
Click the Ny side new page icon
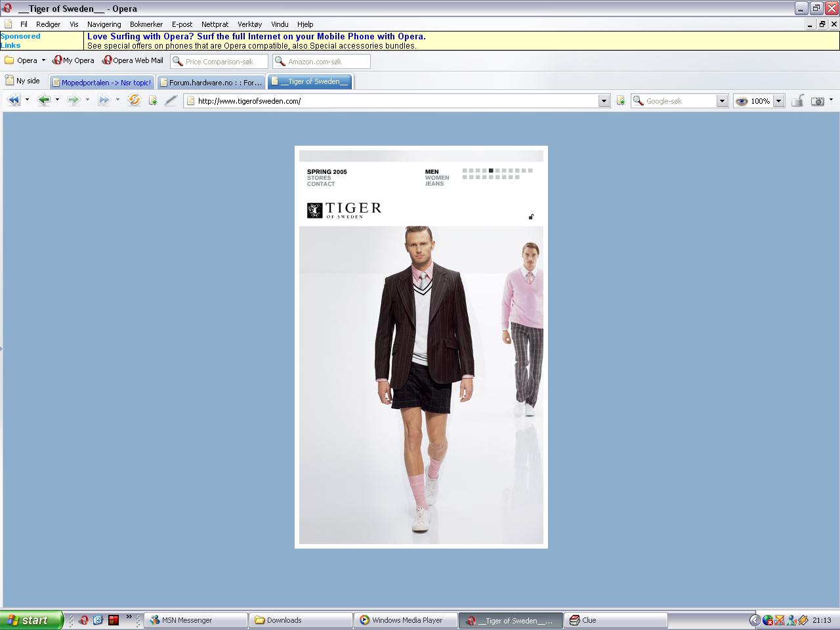(9, 80)
